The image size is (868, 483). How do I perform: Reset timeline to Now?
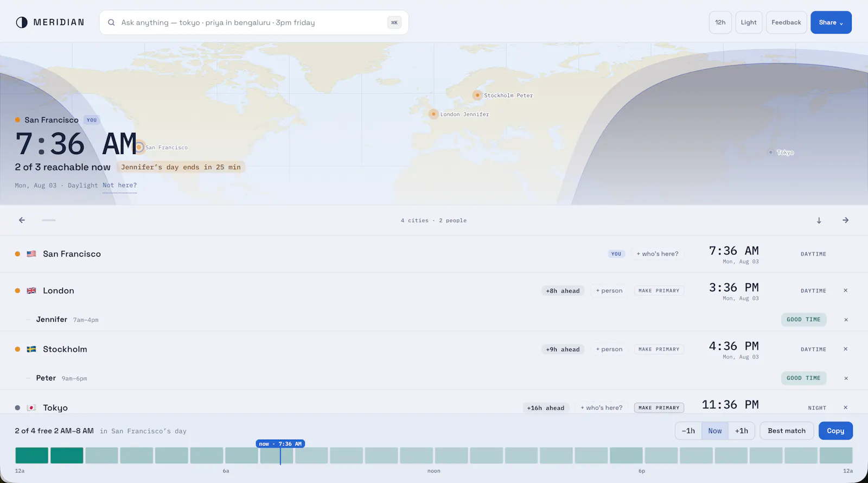[x=715, y=431]
